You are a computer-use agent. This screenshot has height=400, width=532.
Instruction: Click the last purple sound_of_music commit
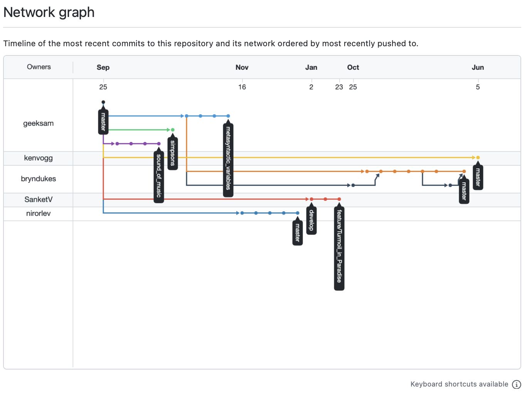click(x=159, y=144)
